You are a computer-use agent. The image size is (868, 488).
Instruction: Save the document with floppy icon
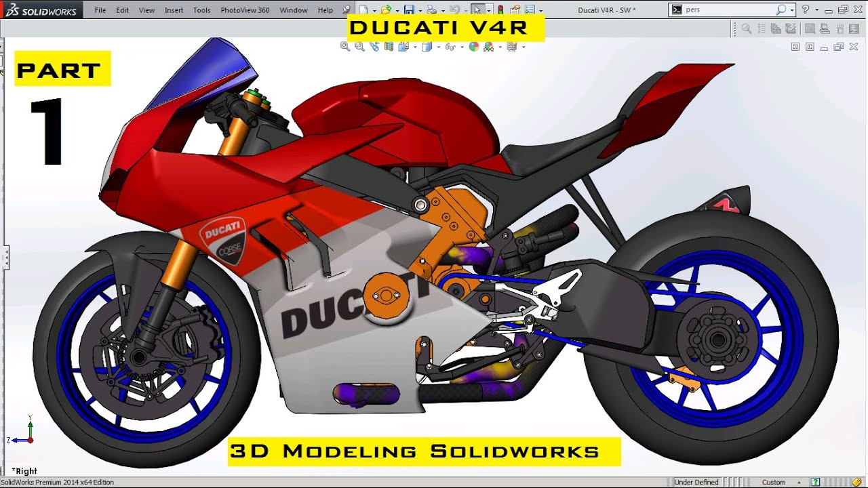pyautogui.click(x=409, y=9)
